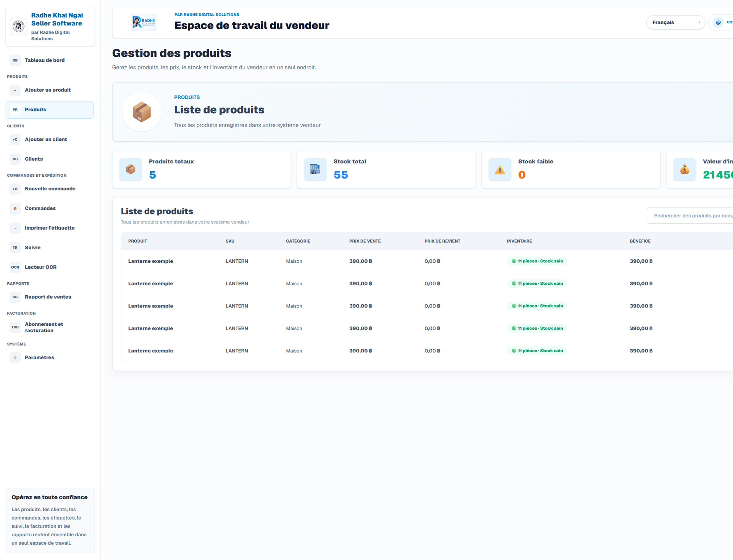Click the Radhe Digital Solutions header logo
Screen dimensions: 733x560
click(144, 22)
